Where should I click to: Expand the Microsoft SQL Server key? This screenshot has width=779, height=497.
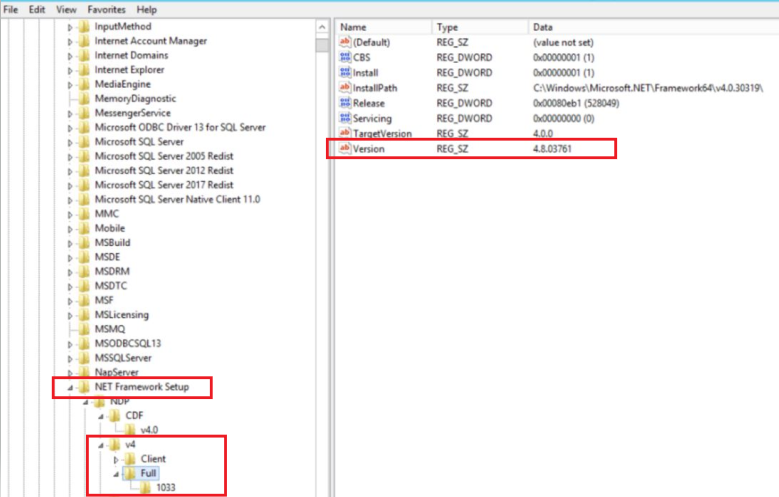pos(70,142)
